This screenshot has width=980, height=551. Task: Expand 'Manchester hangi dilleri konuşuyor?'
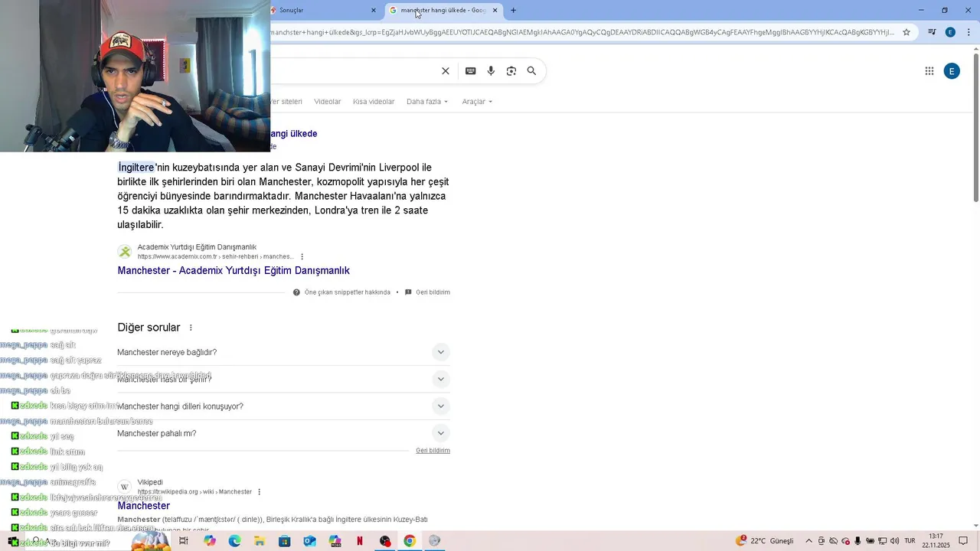click(283, 406)
